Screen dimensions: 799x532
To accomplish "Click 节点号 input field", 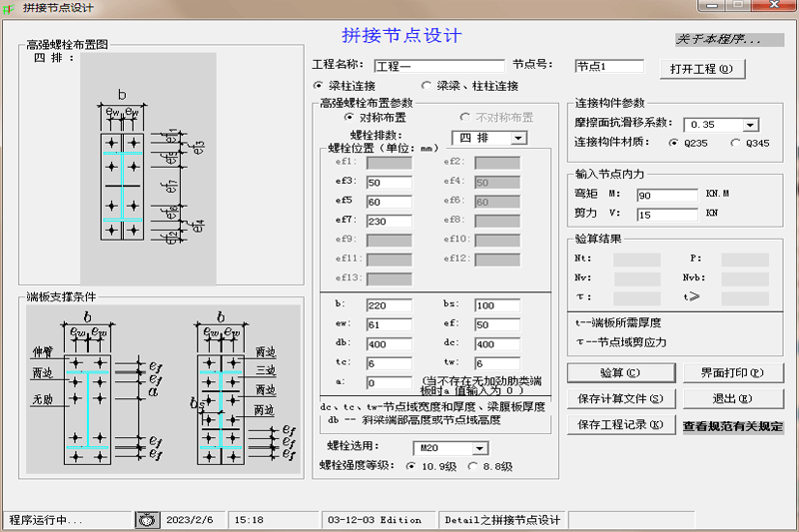I will pyautogui.click(x=609, y=66).
